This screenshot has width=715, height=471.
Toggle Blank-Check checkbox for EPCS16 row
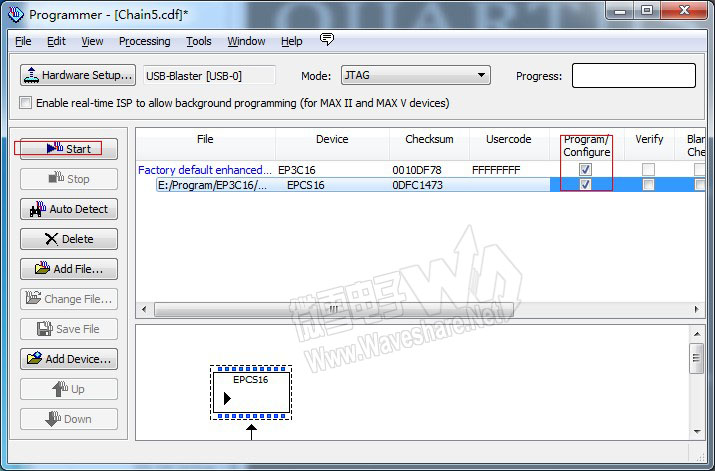click(699, 185)
